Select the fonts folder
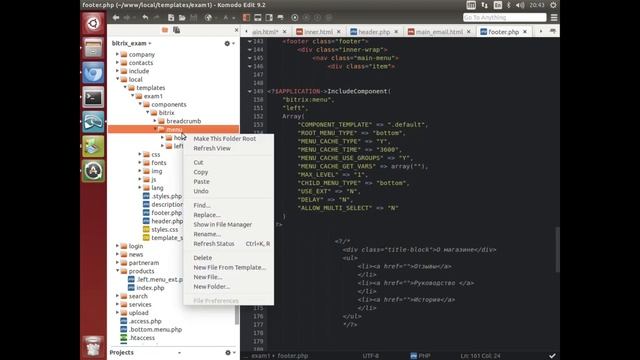640x360 pixels. click(159, 163)
